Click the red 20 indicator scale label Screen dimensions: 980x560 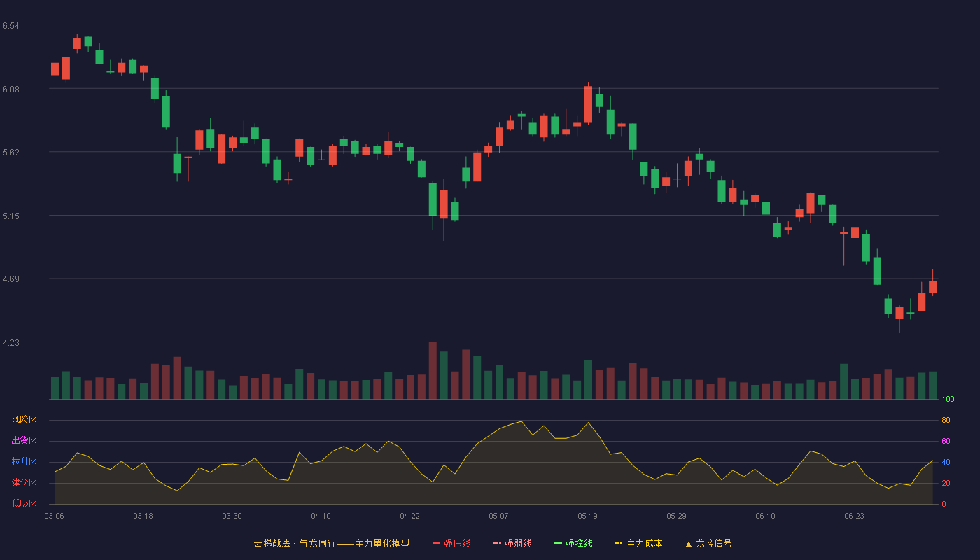pyautogui.click(x=946, y=483)
